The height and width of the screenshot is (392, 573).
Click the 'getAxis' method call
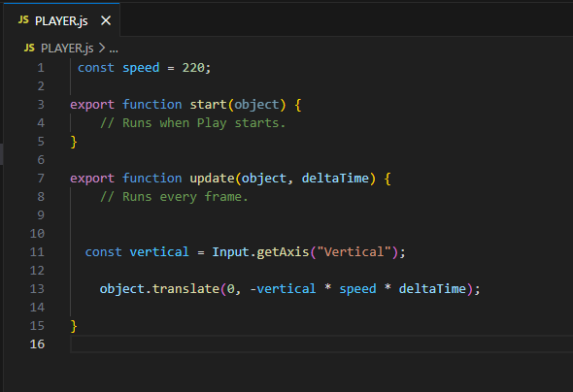[283, 252]
